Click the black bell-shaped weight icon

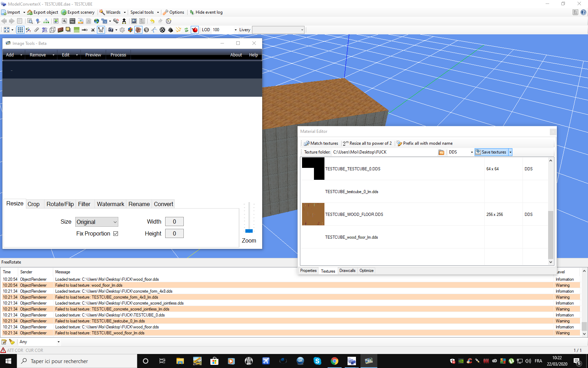pyautogui.click(x=170, y=30)
